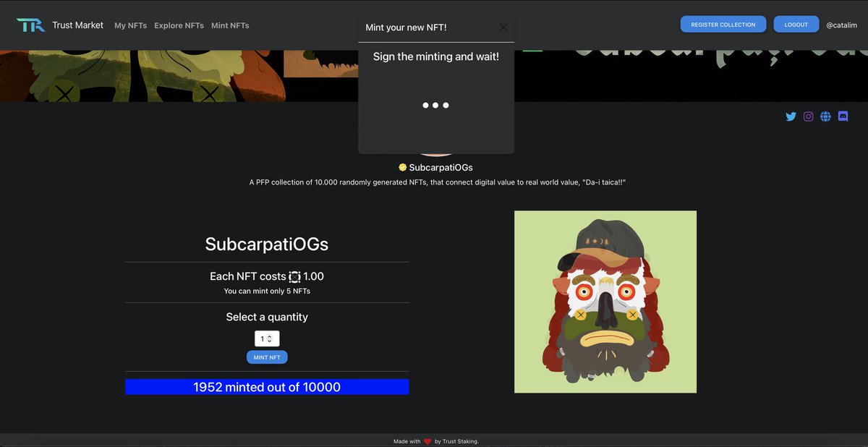Click the Trust Market logo icon
The height and width of the screenshot is (447, 868).
pyautogui.click(x=31, y=25)
